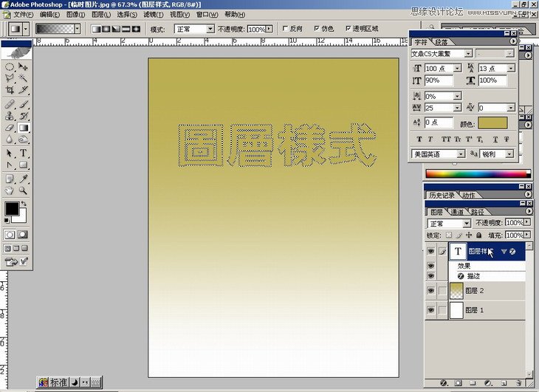Image resolution: width=539 pixels, height=392 pixels.
Task: Open language dropdown 美国英语
Action: (461, 154)
